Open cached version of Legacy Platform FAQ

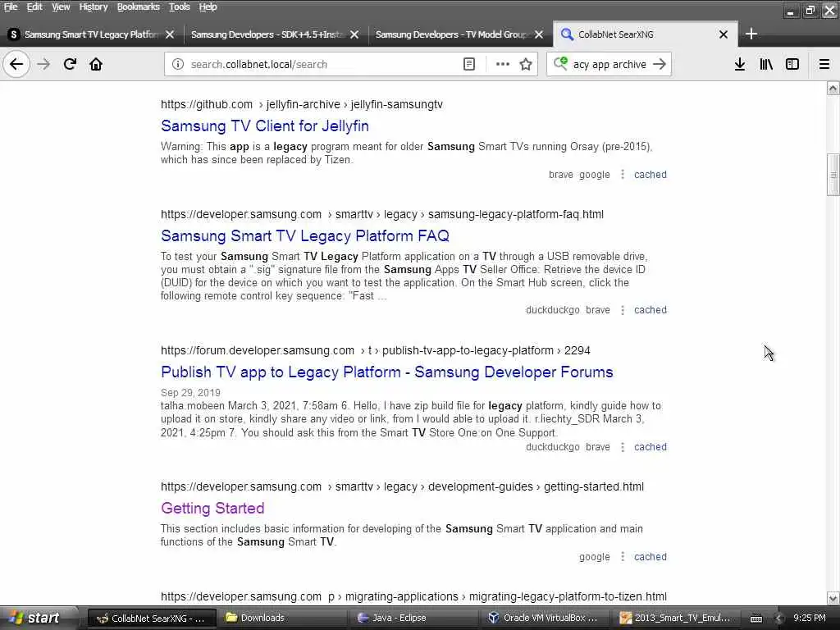(x=651, y=309)
